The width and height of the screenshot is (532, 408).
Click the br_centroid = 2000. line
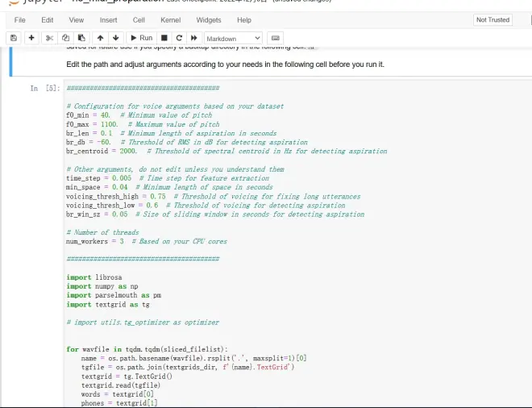coord(227,151)
